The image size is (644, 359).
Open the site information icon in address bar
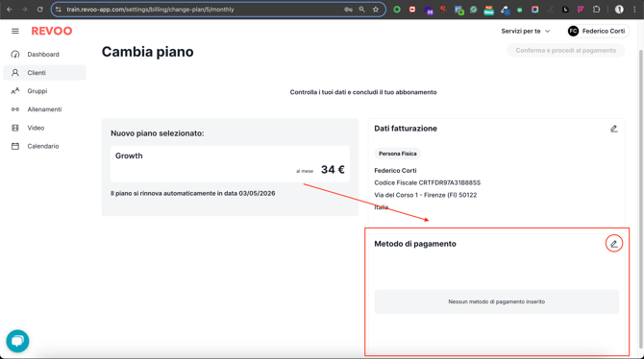[x=59, y=10]
